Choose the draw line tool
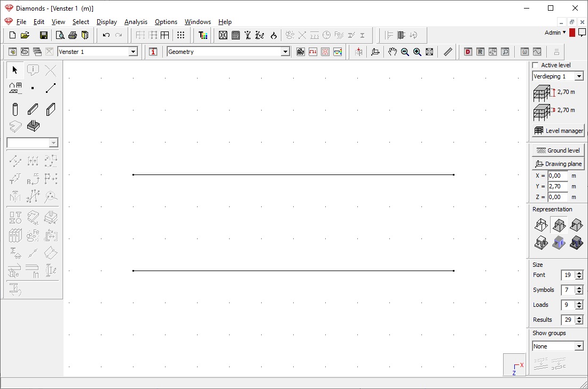The width and height of the screenshot is (588, 389). tap(51, 88)
